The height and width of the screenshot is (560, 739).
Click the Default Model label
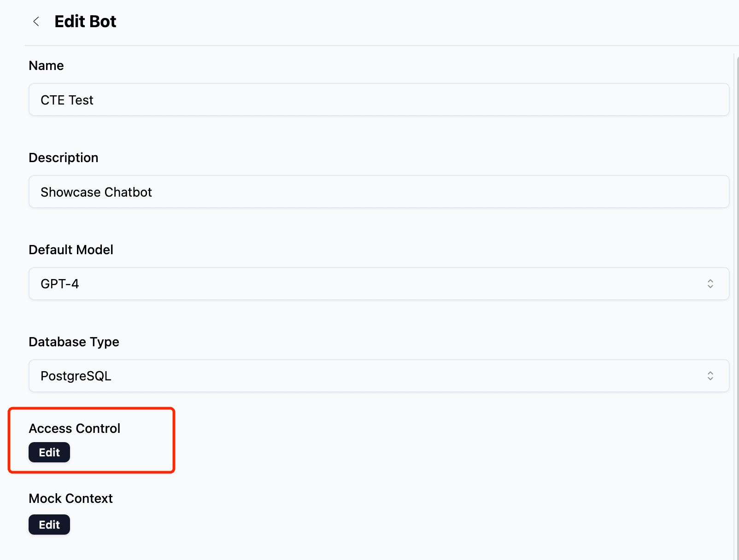71,250
